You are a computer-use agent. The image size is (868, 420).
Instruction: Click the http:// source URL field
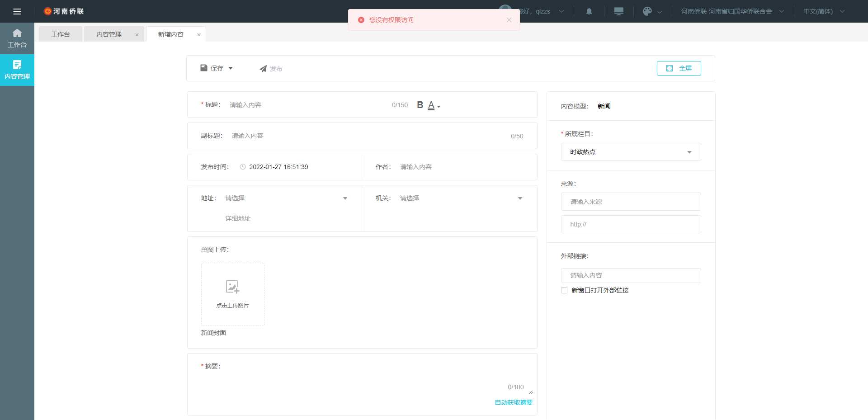click(x=631, y=224)
